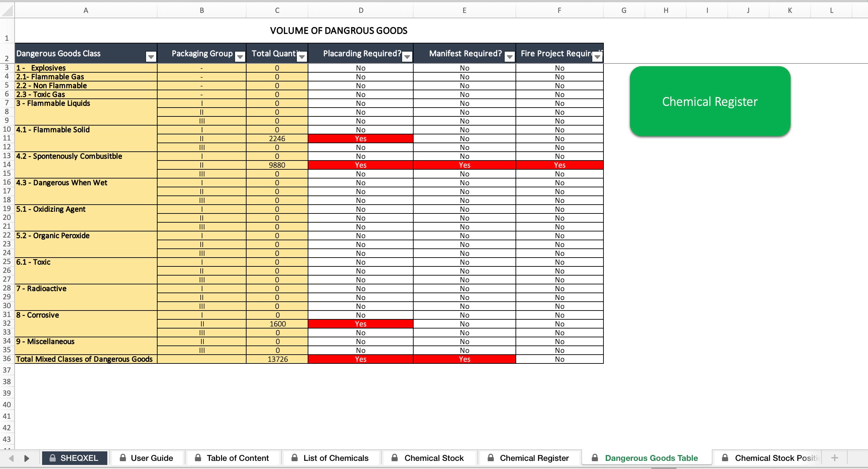
Task: Select column header C
Action: (277, 10)
